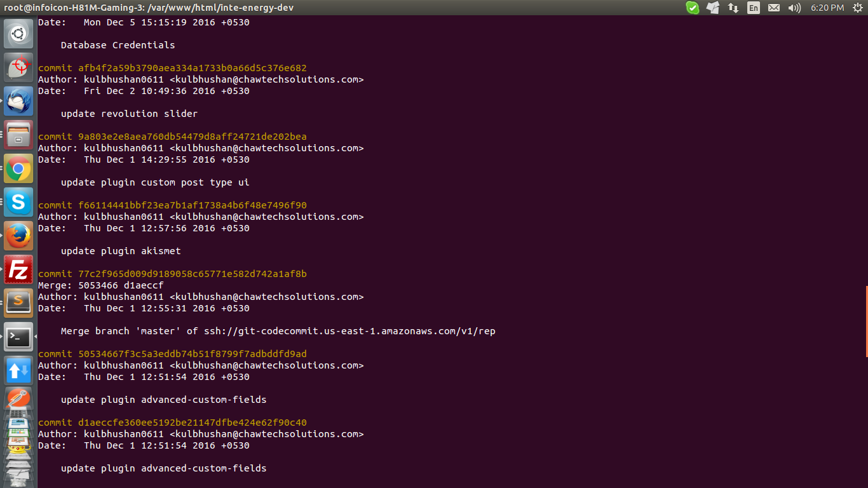Viewport: 868px width, 488px height.
Task: Click the Terminal icon in the launcher
Action: (x=18, y=337)
